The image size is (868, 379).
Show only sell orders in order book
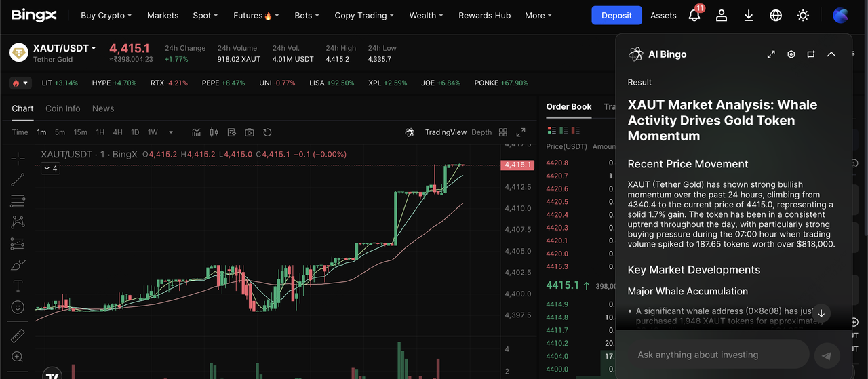[x=575, y=129]
